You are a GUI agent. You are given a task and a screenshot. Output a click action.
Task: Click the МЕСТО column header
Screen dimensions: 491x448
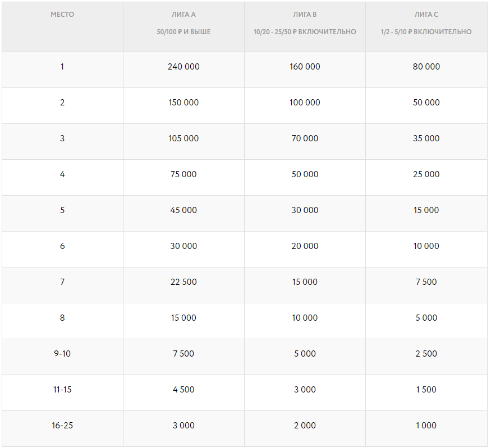click(62, 15)
